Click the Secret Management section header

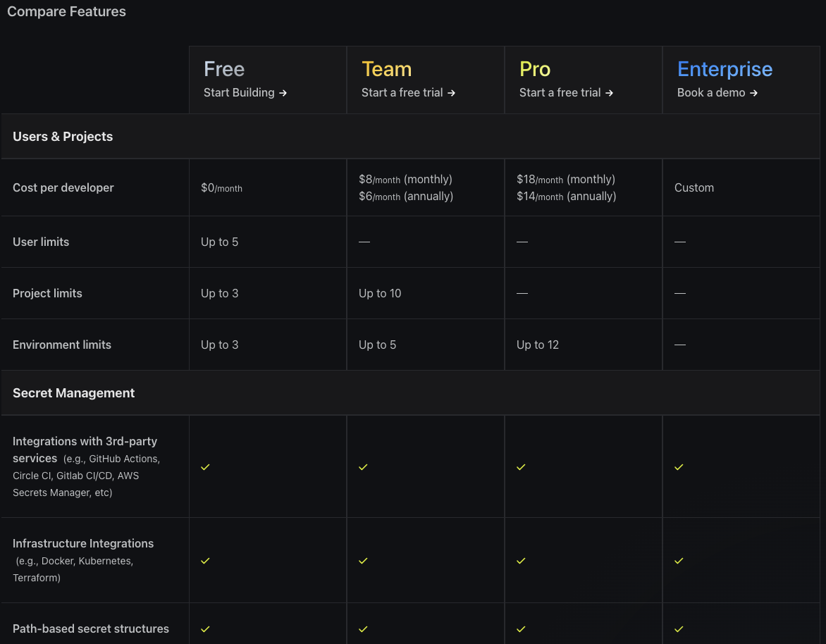[74, 393]
